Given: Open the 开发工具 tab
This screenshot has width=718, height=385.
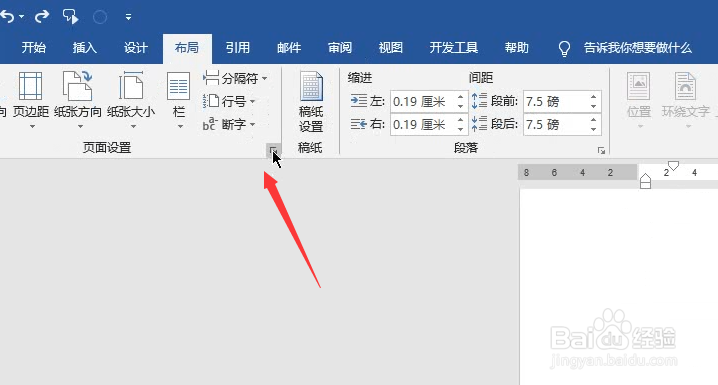Looking at the screenshot, I should click(x=453, y=48).
